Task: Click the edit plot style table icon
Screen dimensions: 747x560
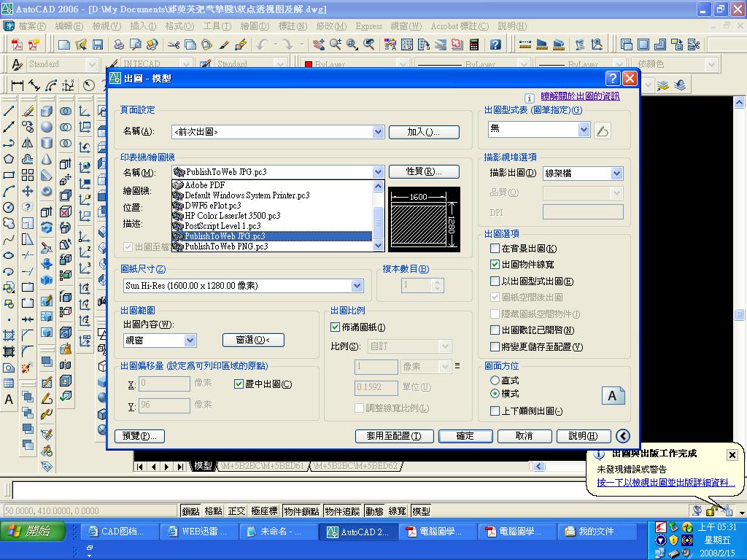Action: [x=603, y=131]
